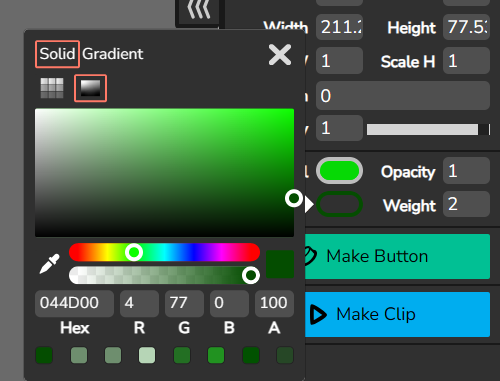
Task: Edit the wide field showing 0
Action: pos(403,96)
